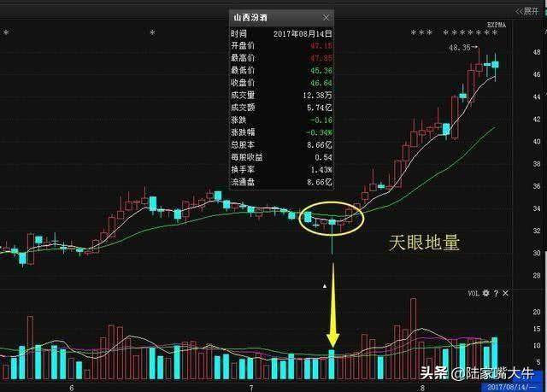Select the 时间 row label

coord(238,34)
